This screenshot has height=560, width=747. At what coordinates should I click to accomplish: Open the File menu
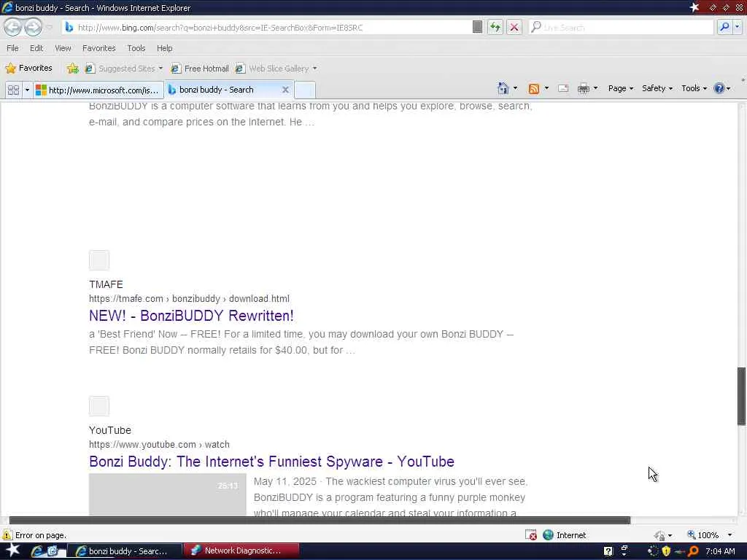coord(12,48)
